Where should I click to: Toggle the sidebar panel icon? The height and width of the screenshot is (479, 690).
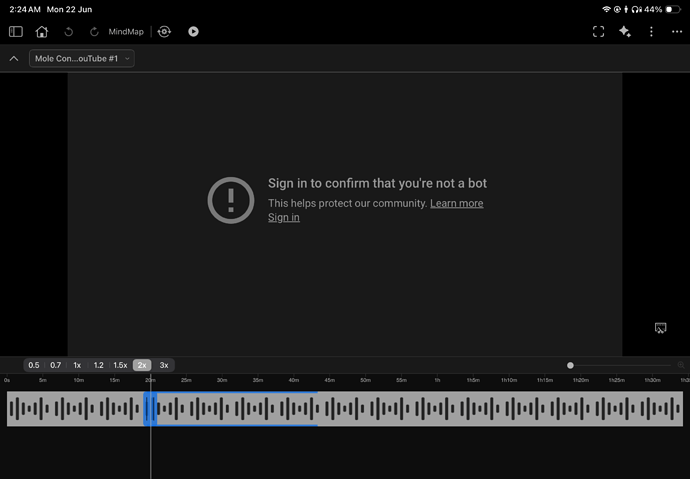coord(16,32)
